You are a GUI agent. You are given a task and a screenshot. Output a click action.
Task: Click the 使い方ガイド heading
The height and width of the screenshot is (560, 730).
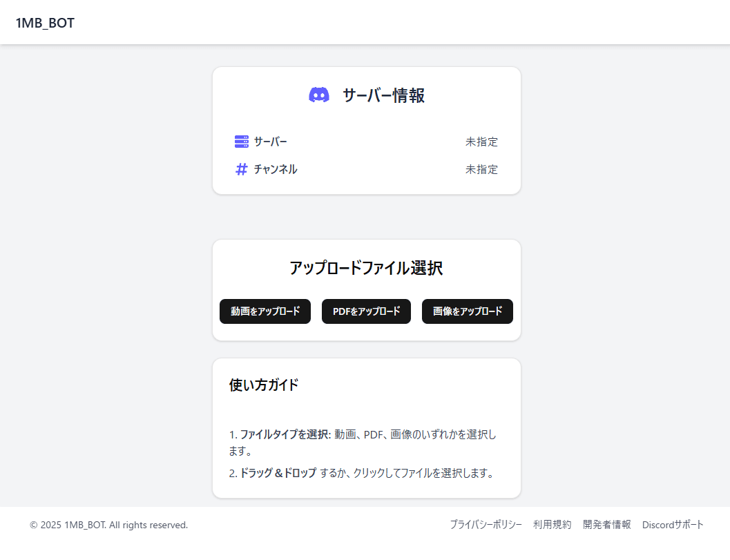click(x=262, y=385)
